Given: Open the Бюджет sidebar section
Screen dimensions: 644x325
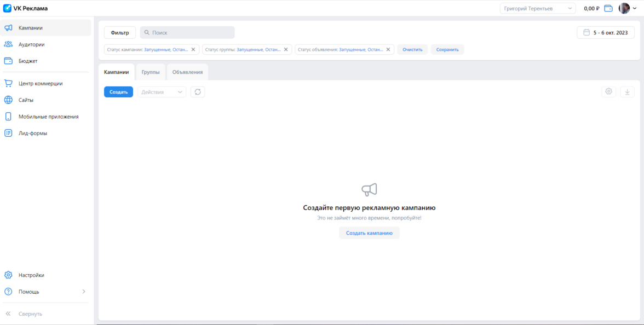Looking at the screenshot, I should tap(28, 61).
